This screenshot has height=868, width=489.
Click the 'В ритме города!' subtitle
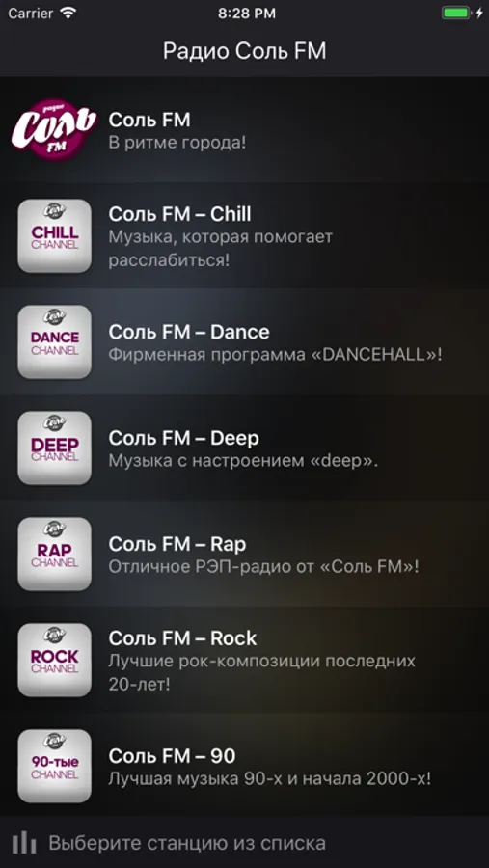[177, 143]
